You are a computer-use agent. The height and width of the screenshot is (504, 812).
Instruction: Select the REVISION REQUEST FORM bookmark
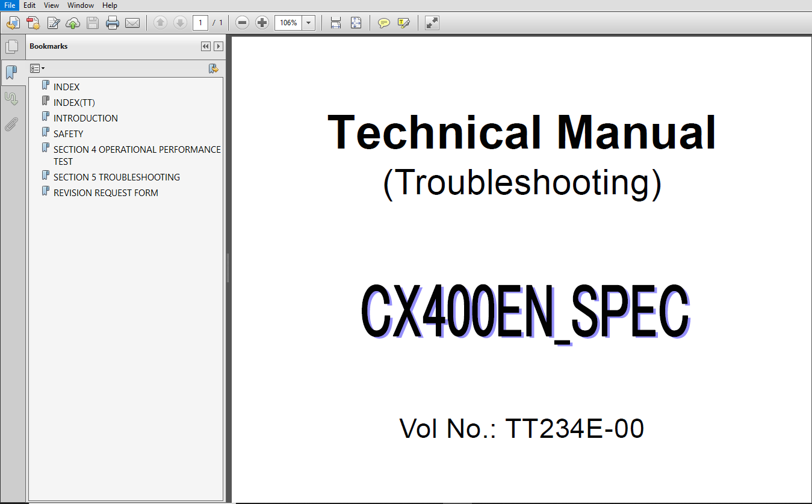click(106, 193)
